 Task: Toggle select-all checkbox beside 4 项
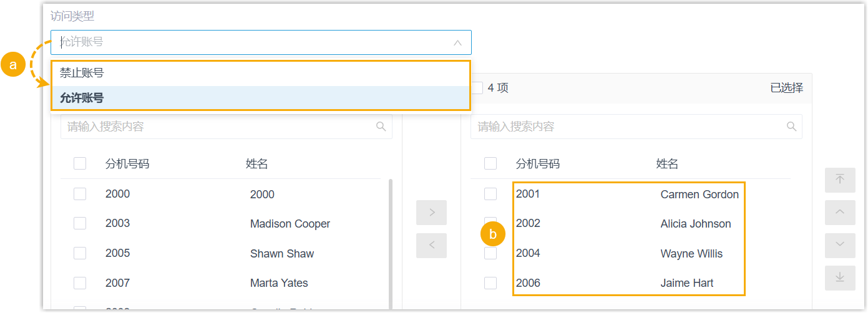pyautogui.click(x=477, y=88)
